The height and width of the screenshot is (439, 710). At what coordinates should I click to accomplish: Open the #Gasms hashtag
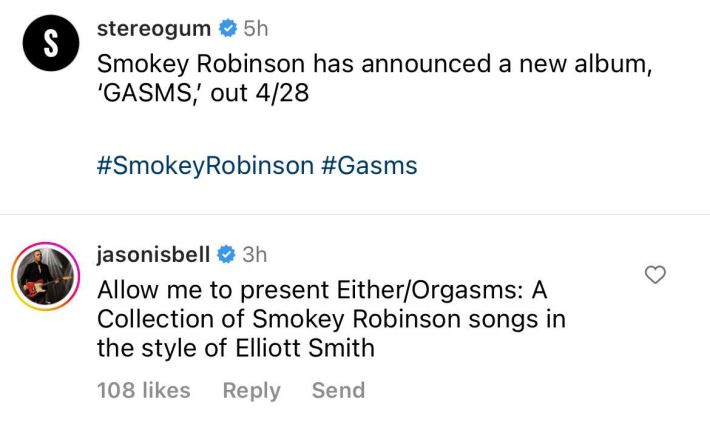pos(370,165)
